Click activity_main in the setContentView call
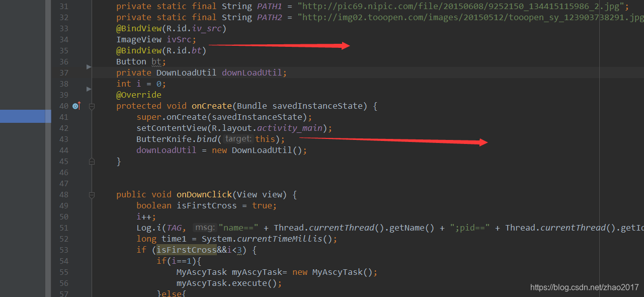 tap(290, 128)
